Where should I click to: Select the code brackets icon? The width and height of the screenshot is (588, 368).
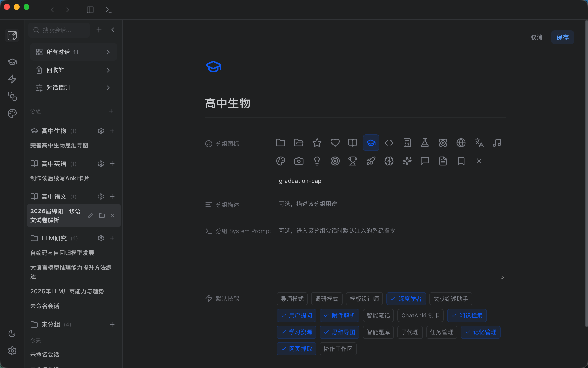coord(389,143)
